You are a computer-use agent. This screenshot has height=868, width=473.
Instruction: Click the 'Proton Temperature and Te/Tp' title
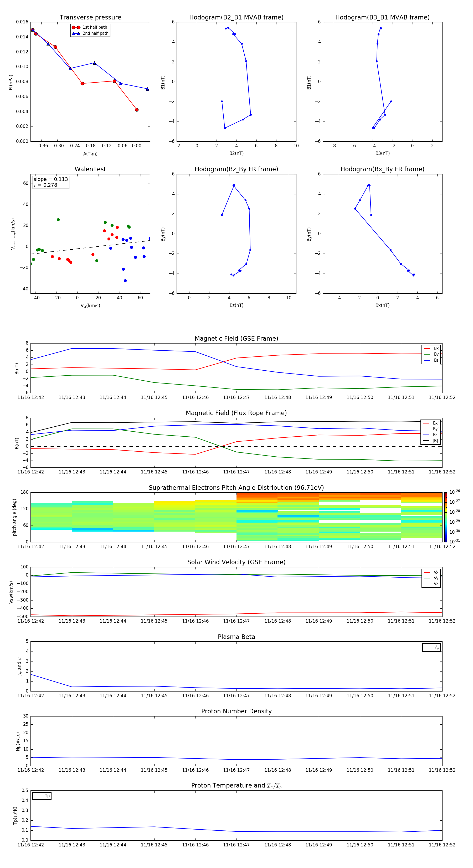(x=236, y=786)
